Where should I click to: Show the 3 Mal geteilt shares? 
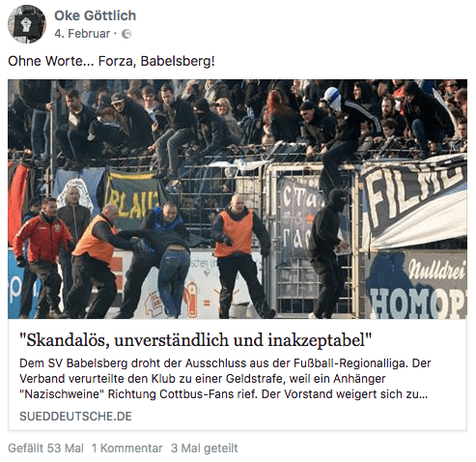tap(205, 448)
